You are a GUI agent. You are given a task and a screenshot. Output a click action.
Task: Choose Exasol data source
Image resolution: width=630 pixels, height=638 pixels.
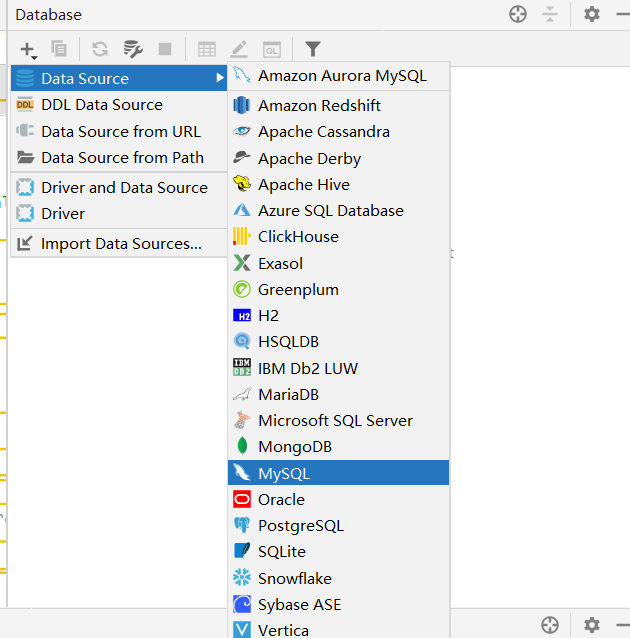tap(339, 263)
